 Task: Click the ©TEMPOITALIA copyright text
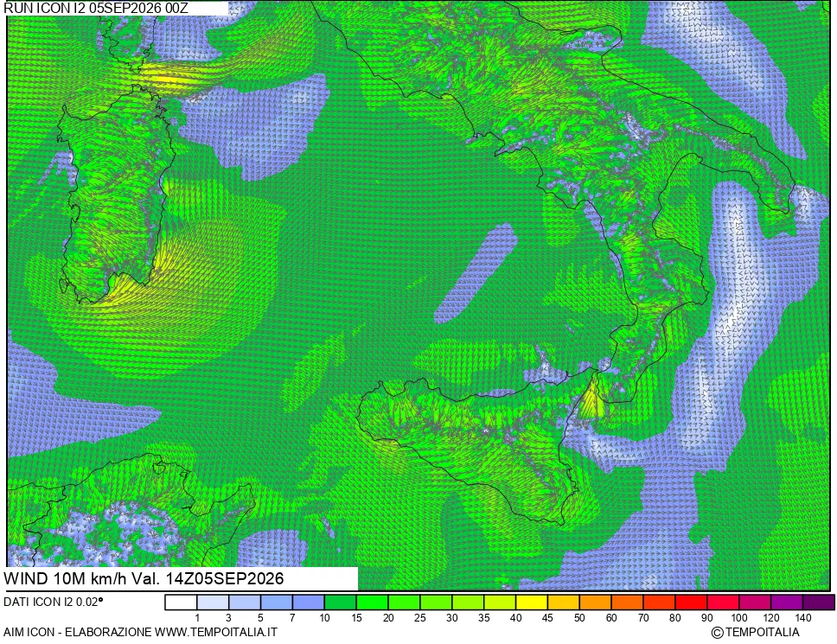755,633
